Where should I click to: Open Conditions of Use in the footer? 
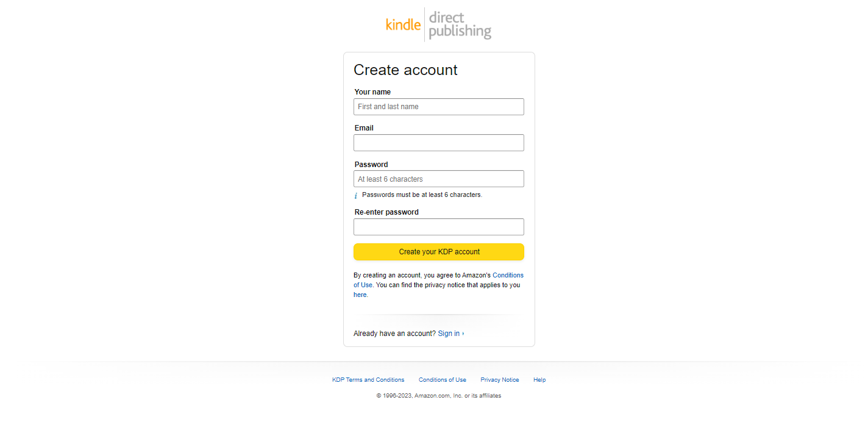pos(443,380)
